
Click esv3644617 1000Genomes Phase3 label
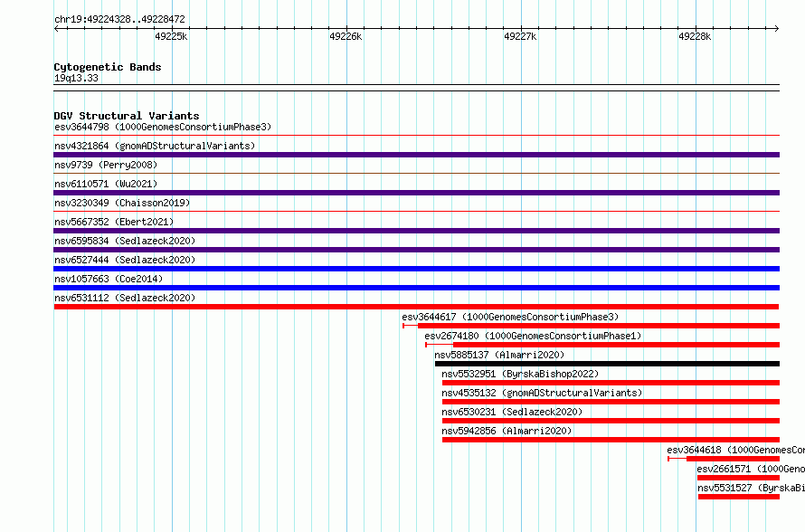(510, 317)
